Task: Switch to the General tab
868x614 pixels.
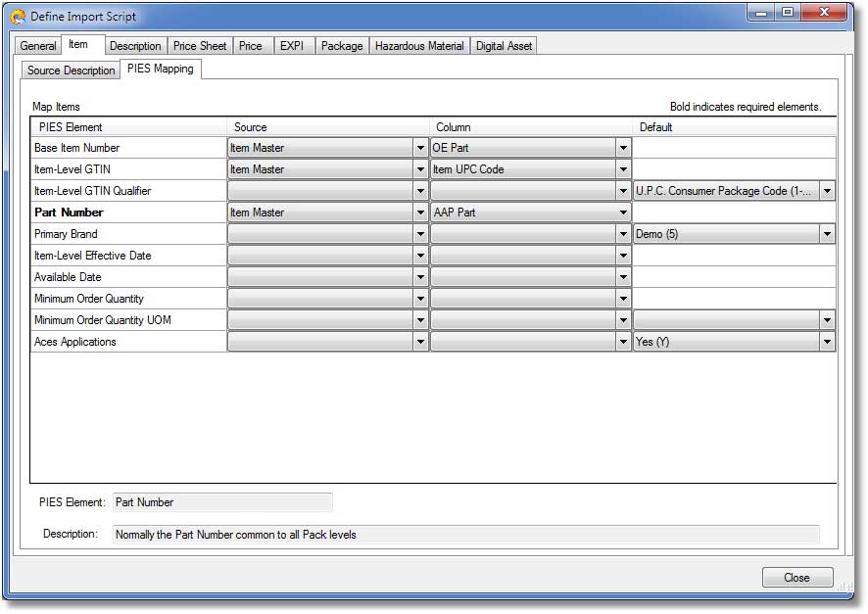Action: tap(38, 46)
